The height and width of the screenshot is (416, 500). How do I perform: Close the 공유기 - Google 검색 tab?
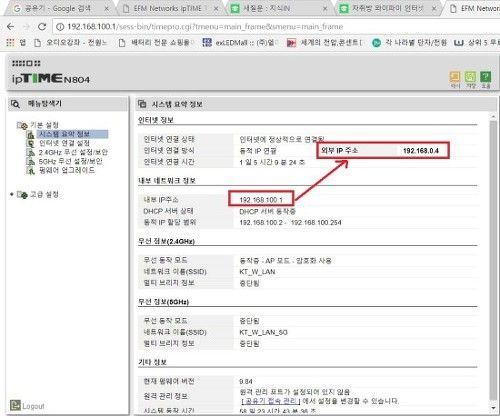coord(106,9)
